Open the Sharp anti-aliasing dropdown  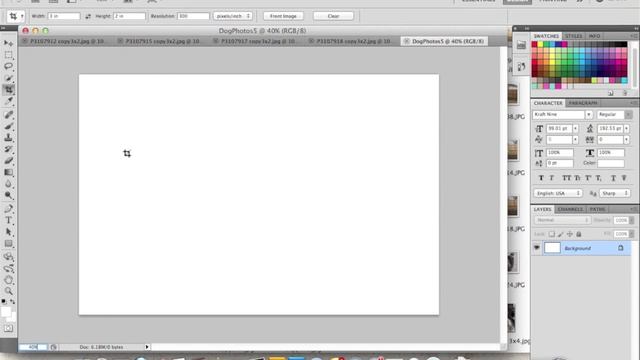(614, 193)
